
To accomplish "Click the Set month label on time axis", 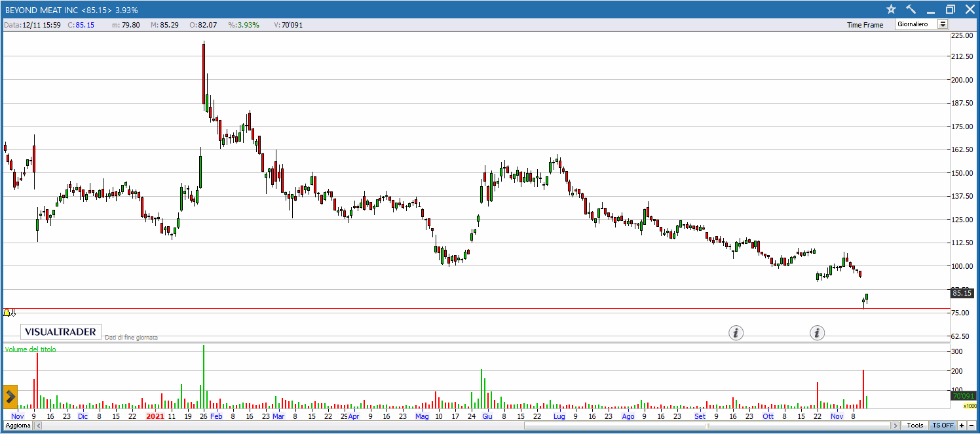I will (700, 416).
